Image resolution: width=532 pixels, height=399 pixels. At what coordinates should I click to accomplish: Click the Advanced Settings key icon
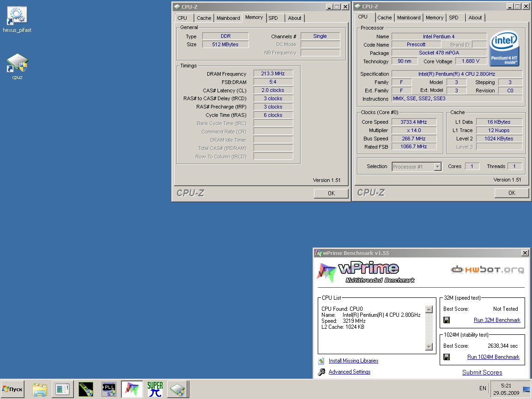[321, 372]
